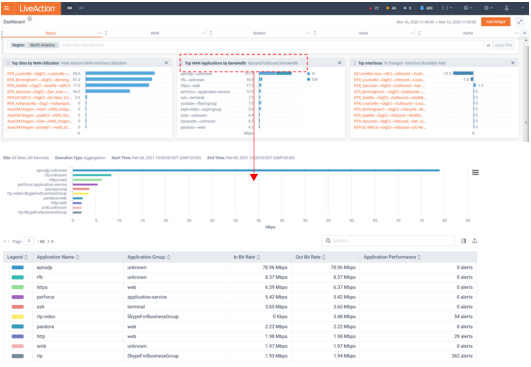Viewport: 531px width, 367px height.
Task: Close the Top Interfaces widget
Action: tap(512, 63)
